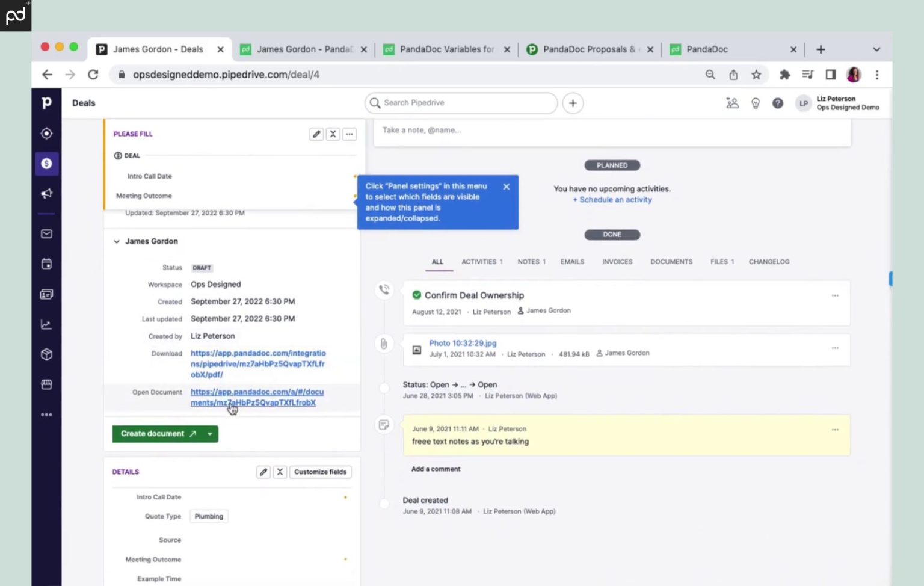Click the quick add plus button
The image size is (924, 586).
[x=573, y=103]
